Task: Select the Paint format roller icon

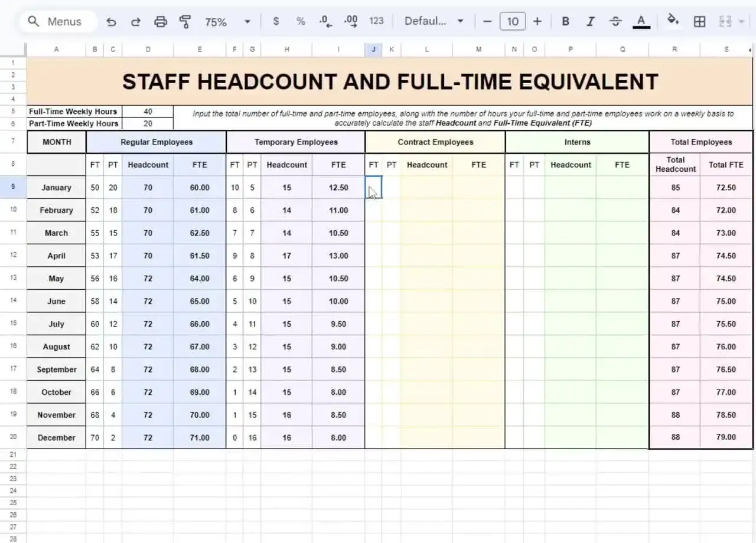Action: tap(185, 22)
